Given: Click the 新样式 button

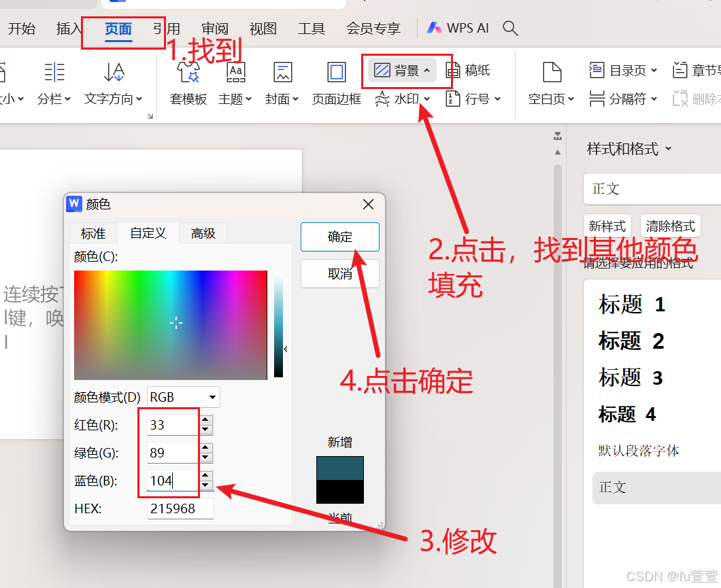Looking at the screenshot, I should pyautogui.click(x=607, y=226).
